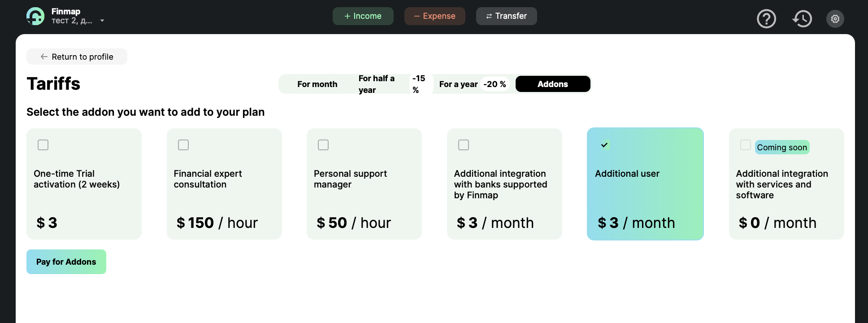
Task: Add a new Income entry
Action: [363, 16]
